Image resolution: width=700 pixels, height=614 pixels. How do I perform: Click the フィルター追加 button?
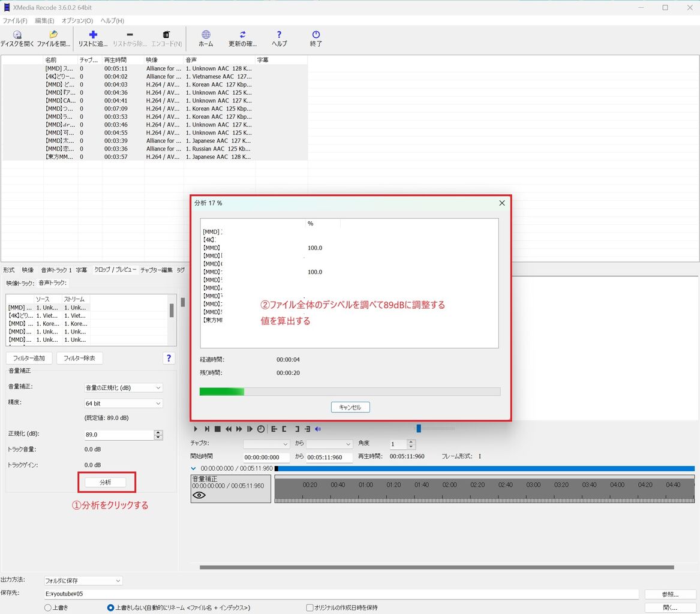coord(29,358)
